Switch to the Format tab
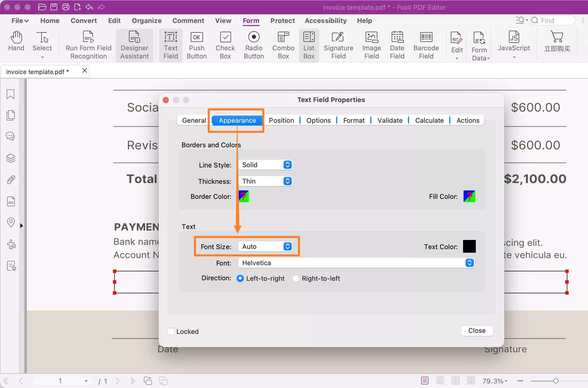 (x=354, y=120)
